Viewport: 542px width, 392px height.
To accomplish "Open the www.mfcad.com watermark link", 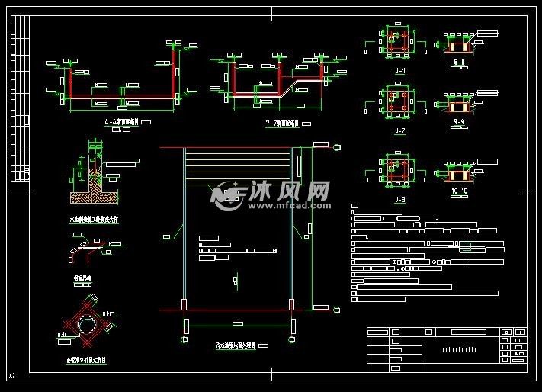I will 289,206.
